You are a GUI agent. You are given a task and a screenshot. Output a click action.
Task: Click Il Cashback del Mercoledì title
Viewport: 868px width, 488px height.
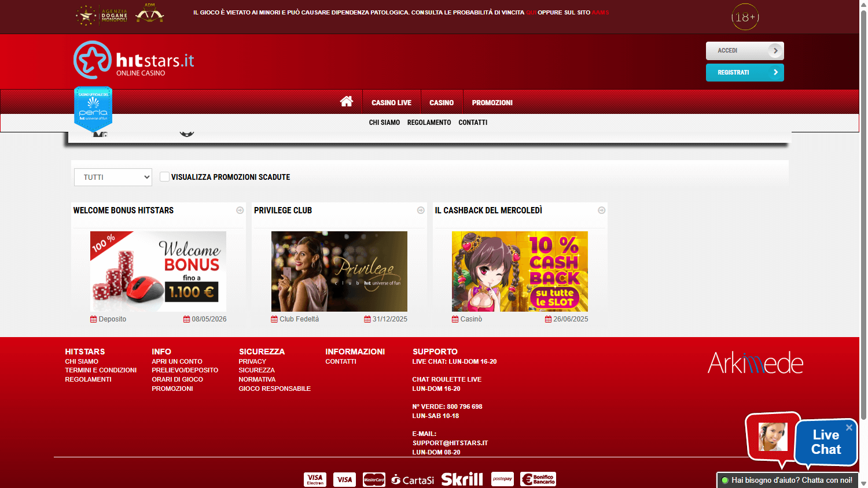488,210
